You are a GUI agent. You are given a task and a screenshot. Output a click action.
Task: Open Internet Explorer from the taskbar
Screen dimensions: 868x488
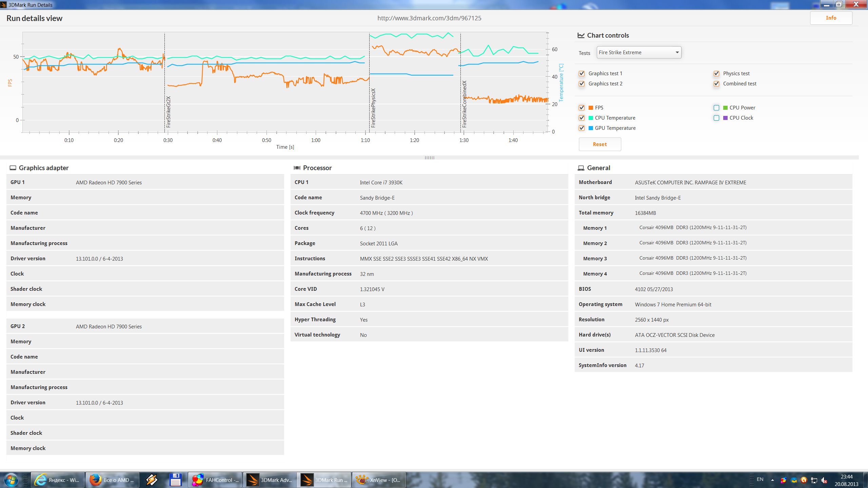pos(58,480)
